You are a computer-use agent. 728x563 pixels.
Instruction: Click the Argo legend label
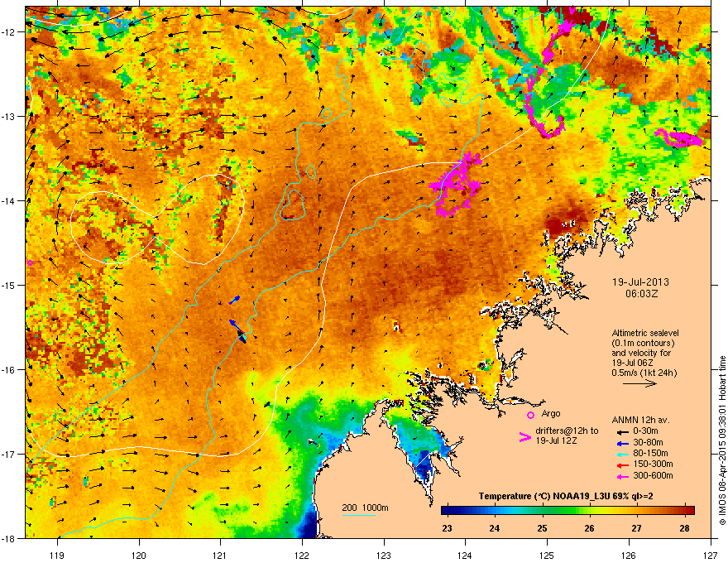(x=551, y=413)
